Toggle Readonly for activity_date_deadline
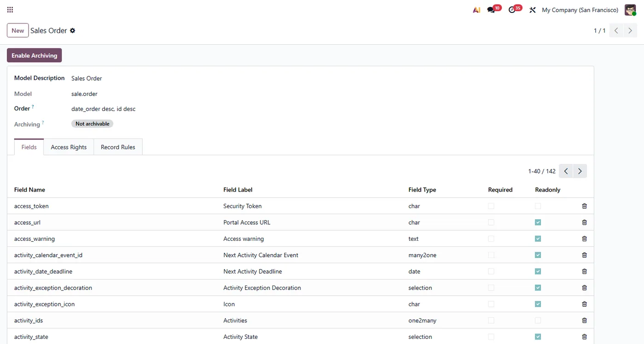The width and height of the screenshot is (644, 344). (x=538, y=271)
